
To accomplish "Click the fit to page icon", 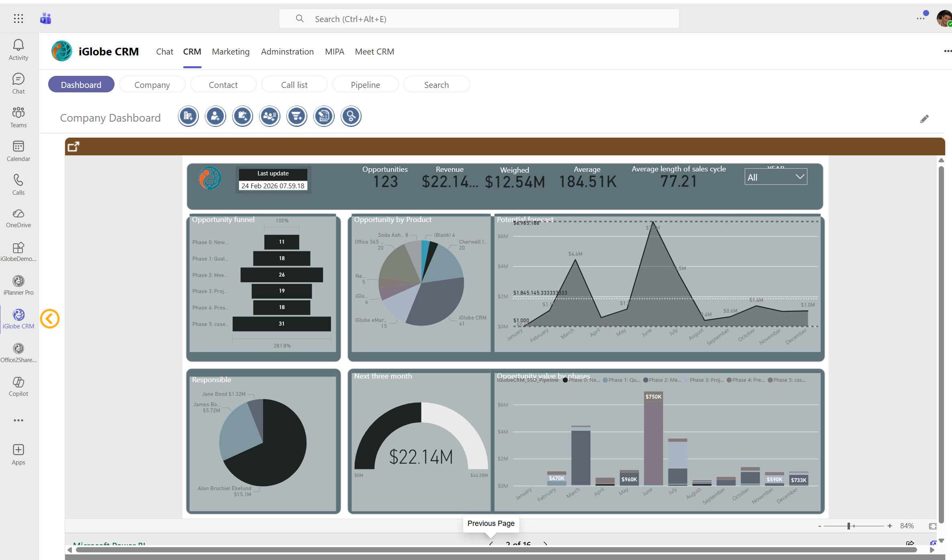I will pyautogui.click(x=932, y=526).
